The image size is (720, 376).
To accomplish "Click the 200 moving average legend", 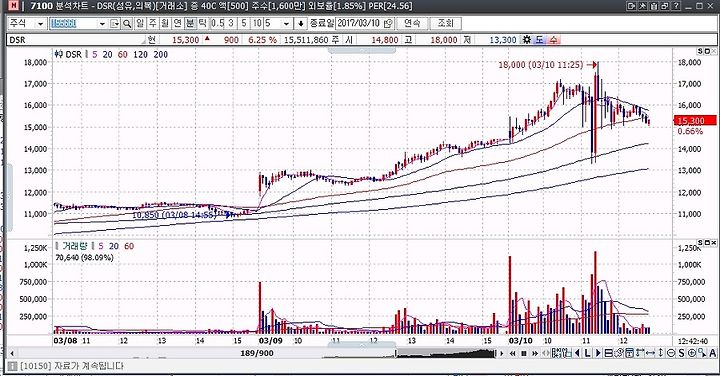I will [x=161, y=55].
